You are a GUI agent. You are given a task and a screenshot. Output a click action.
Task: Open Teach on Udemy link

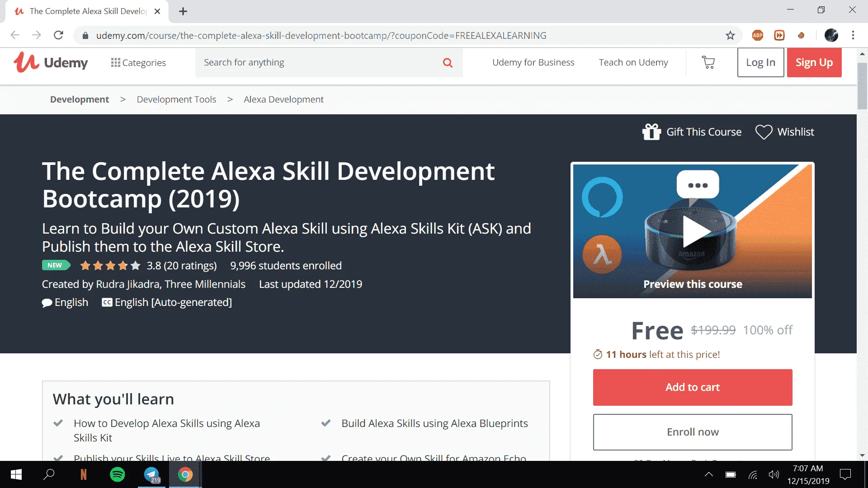tap(633, 62)
